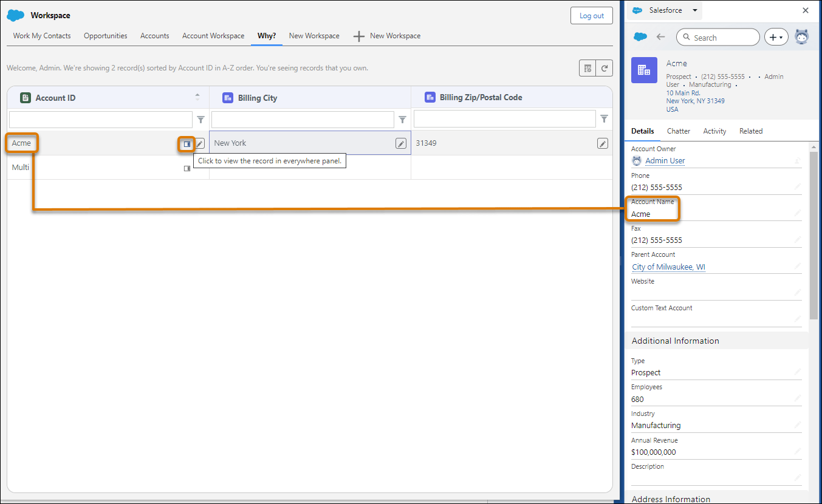822x504 pixels.
Task: Focus the Billing Zip/Postal Code filter input
Action: pos(505,119)
